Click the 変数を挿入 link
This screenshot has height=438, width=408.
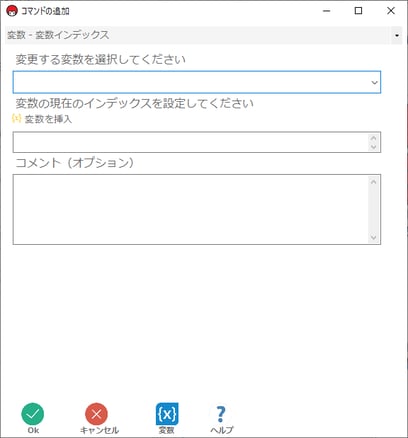coord(48,119)
